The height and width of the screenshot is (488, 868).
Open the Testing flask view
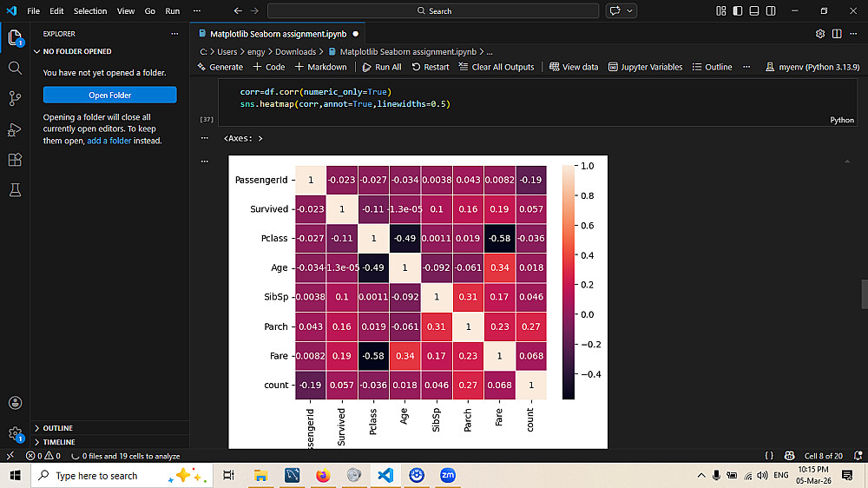click(15, 190)
